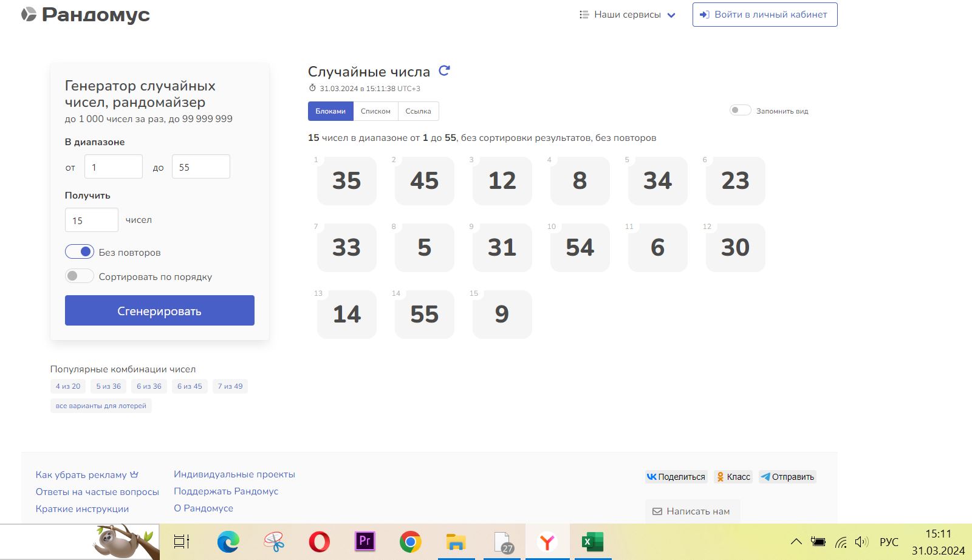Share via the VK Поделиться icon
The height and width of the screenshot is (560, 972).
[676, 477]
